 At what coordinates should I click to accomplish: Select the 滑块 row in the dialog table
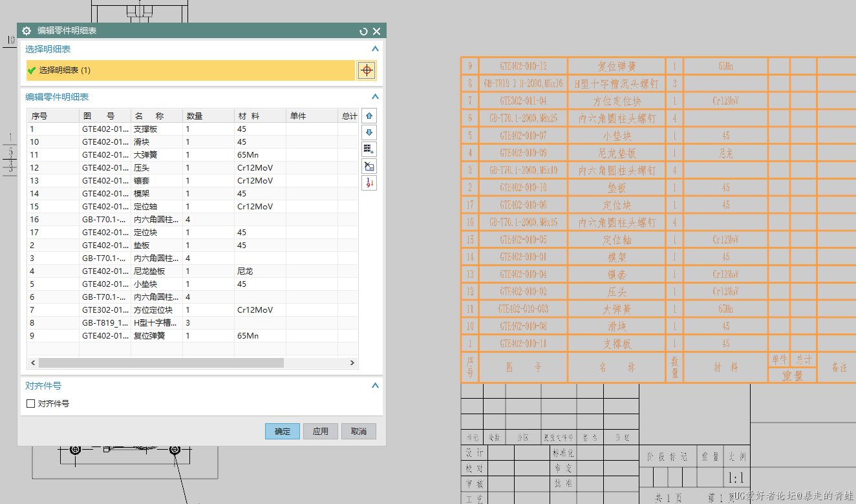click(x=193, y=142)
